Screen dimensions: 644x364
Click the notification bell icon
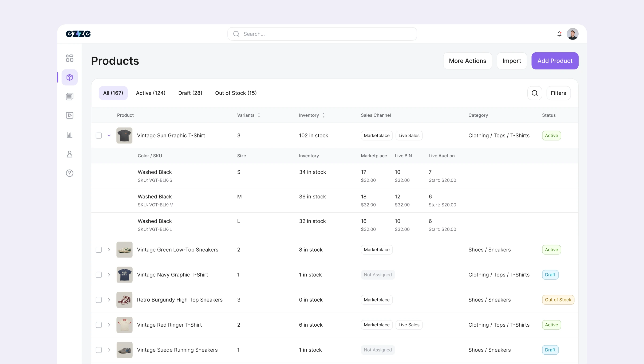click(559, 34)
